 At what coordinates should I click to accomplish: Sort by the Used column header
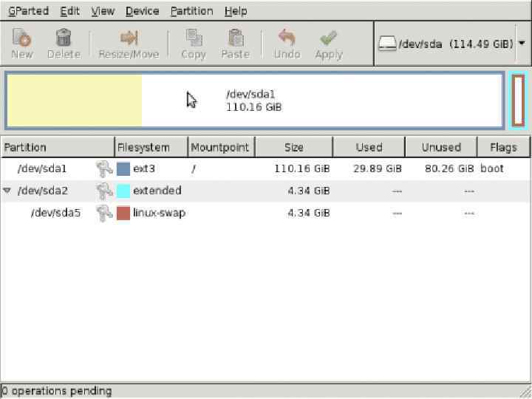coord(369,147)
